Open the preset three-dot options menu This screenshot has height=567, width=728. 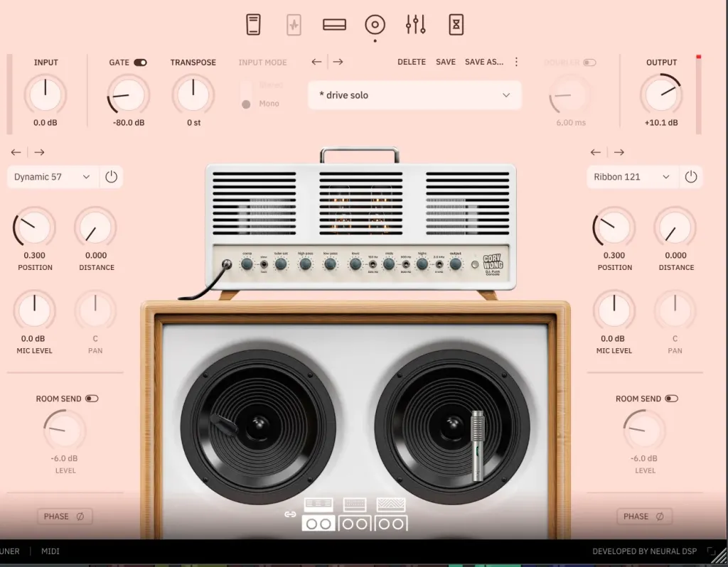(x=517, y=62)
